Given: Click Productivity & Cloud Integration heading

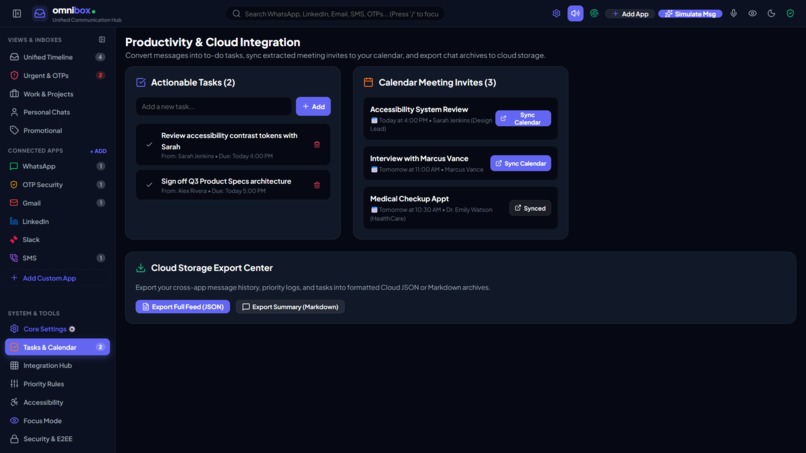Looking at the screenshot, I should pyautogui.click(x=213, y=42).
